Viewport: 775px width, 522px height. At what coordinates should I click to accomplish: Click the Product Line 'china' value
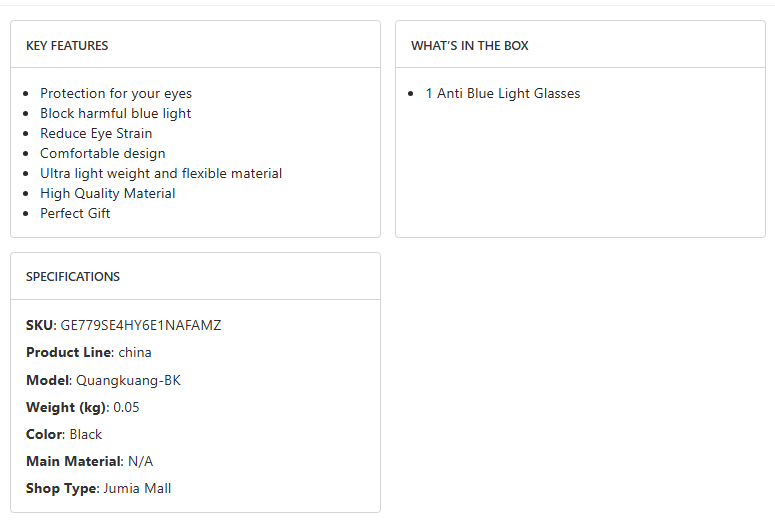(x=135, y=352)
